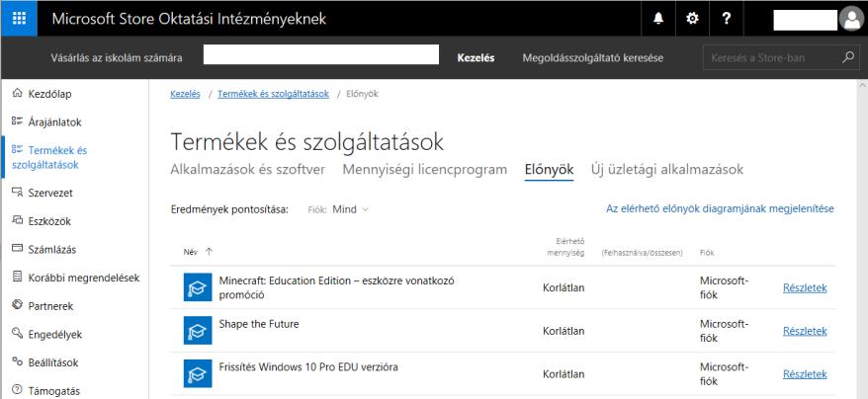
Task: Click Termékek és szolgáltatások breadcrumb link
Action: 274,94
